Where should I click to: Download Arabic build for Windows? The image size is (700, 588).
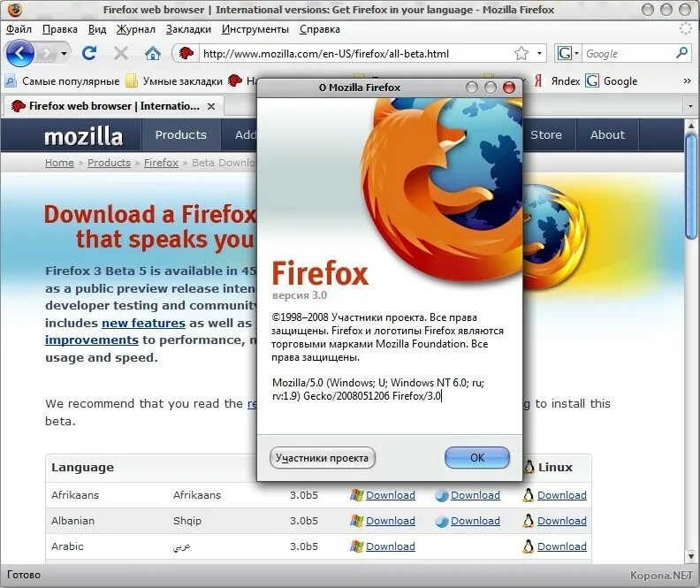pos(390,546)
